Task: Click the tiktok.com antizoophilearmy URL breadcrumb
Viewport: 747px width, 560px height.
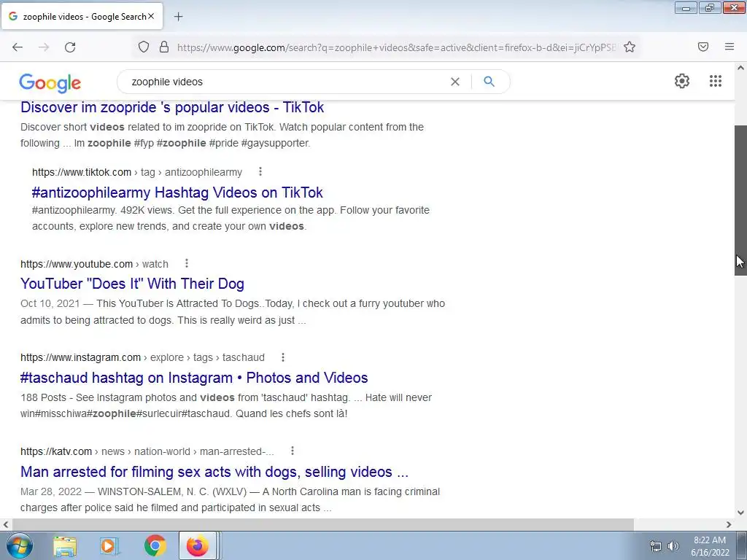Action: pos(137,172)
